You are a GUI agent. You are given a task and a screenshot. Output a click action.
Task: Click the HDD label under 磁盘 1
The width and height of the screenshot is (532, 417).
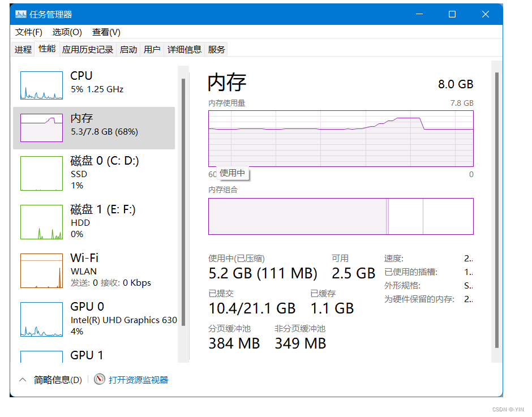tap(80, 222)
